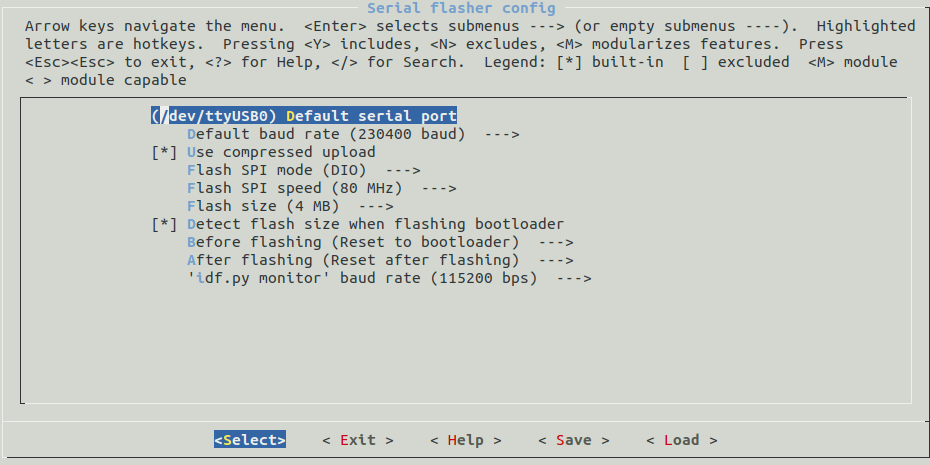Choose the Flash size menu entry

click(266, 206)
